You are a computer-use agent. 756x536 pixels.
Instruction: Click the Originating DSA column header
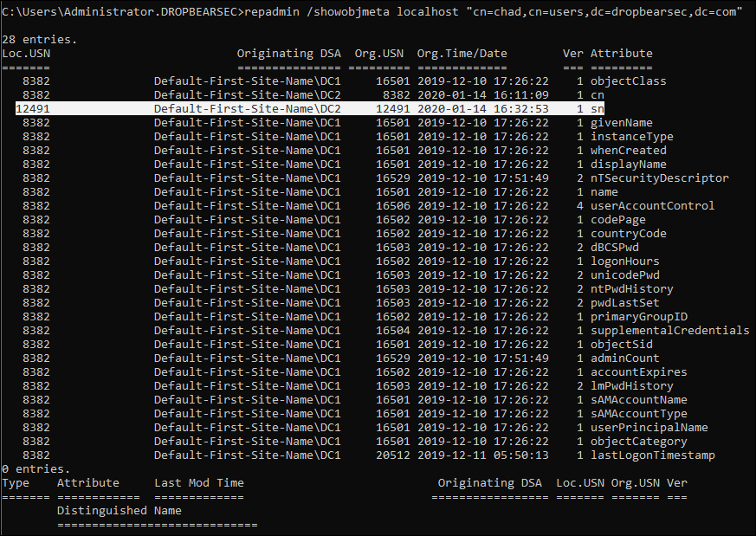click(x=288, y=54)
